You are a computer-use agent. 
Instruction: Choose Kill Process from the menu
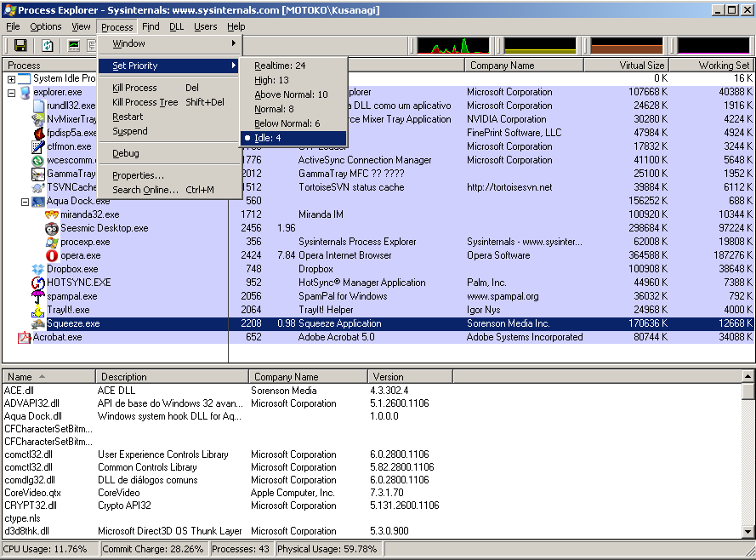tap(168, 88)
